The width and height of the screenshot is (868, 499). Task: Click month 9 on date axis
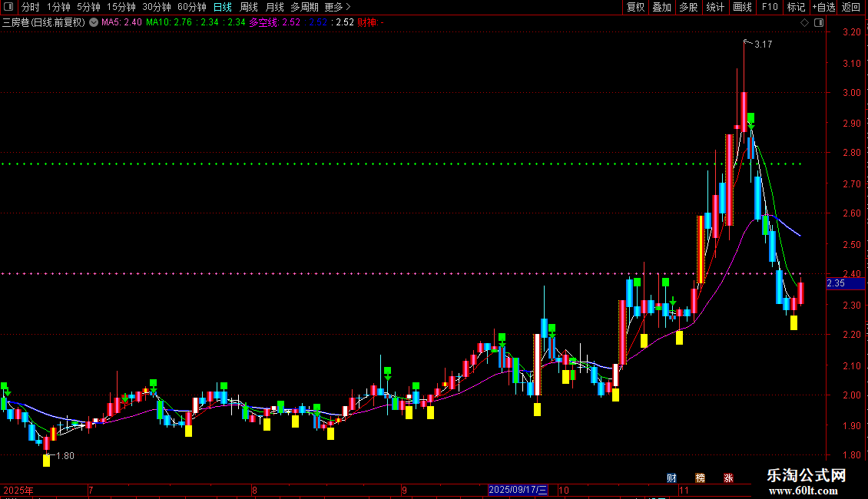click(405, 490)
